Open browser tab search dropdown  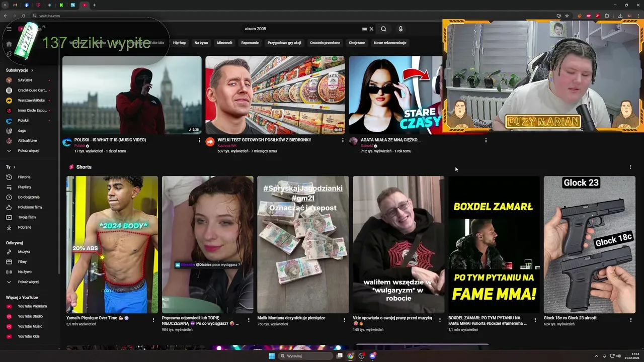click(x=5, y=5)
